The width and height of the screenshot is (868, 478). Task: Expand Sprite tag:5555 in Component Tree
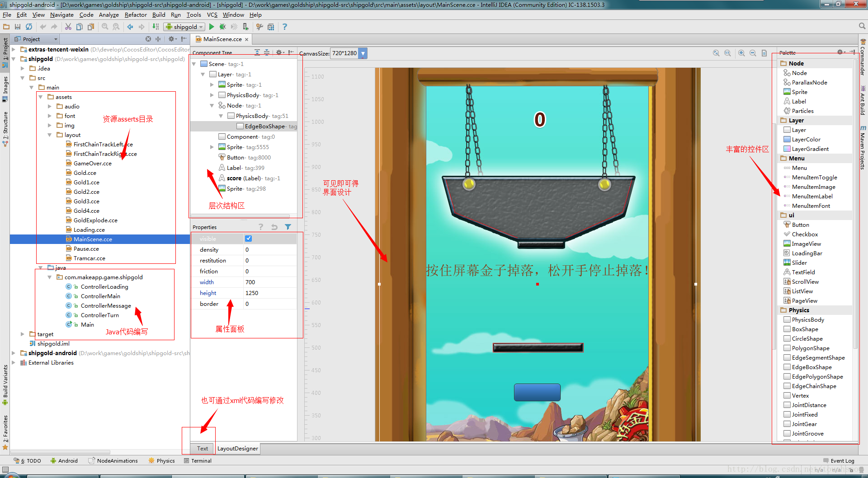212,147
